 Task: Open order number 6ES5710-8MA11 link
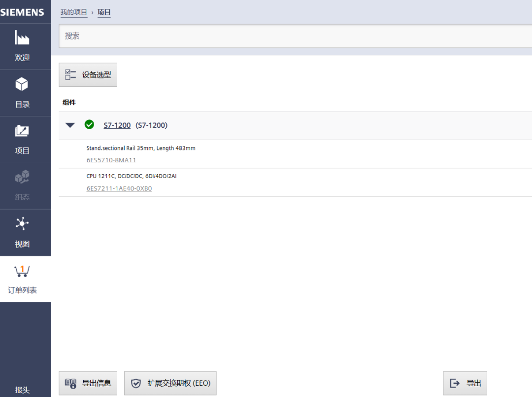tap(111, 160)
